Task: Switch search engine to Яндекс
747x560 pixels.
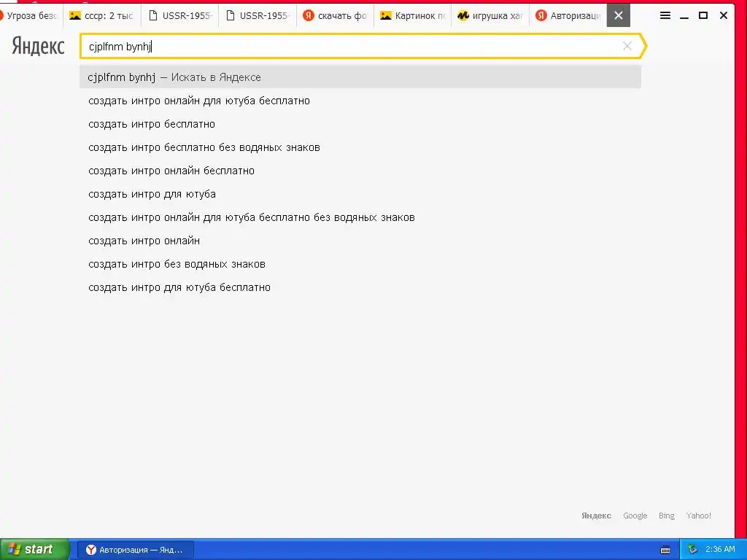Action: (x=596, y=516)
